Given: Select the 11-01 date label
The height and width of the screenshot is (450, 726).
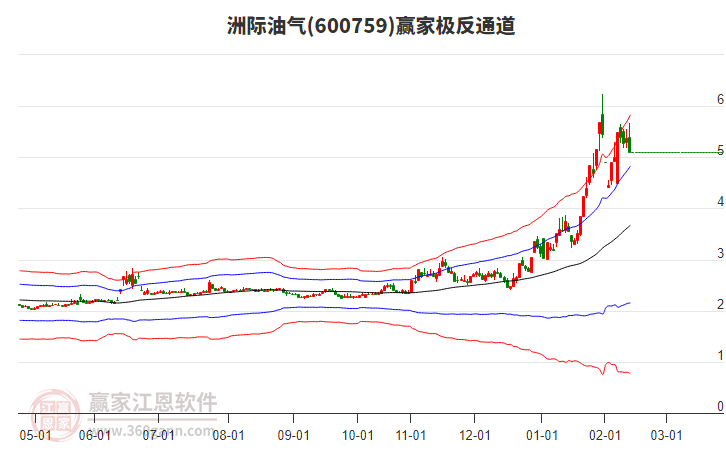Looking at the screenshot, I should point(411,435).
